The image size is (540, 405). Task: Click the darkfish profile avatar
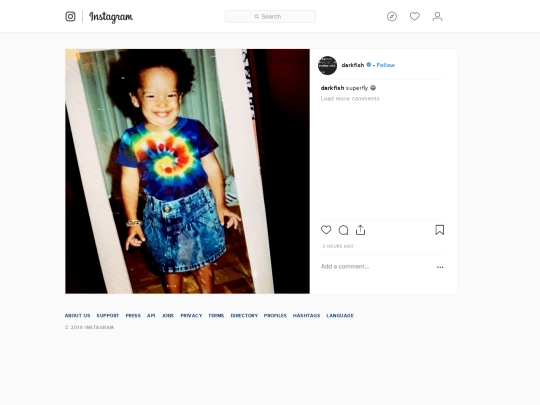click(x=327, y=65)
